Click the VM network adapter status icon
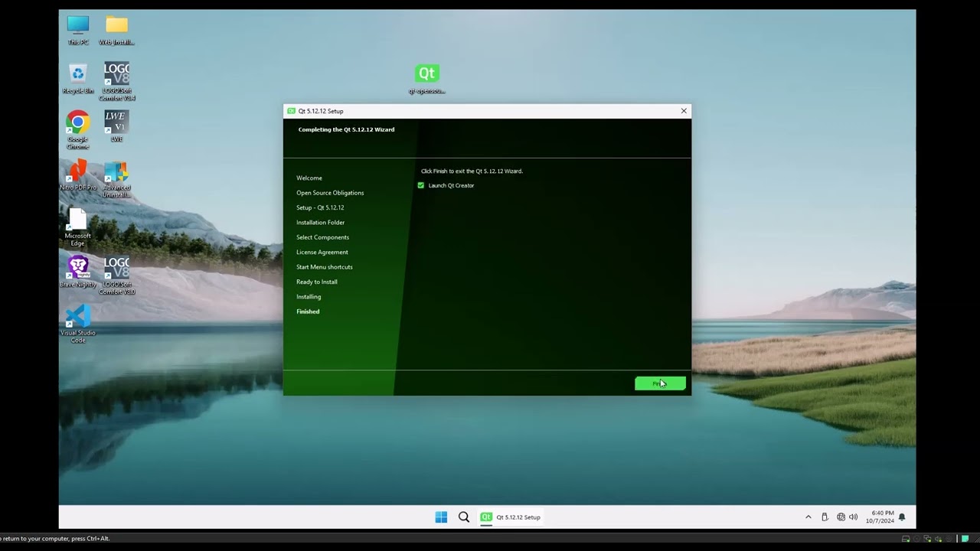The height and width of the screenshot is (551, 980). tap(927, 539)
